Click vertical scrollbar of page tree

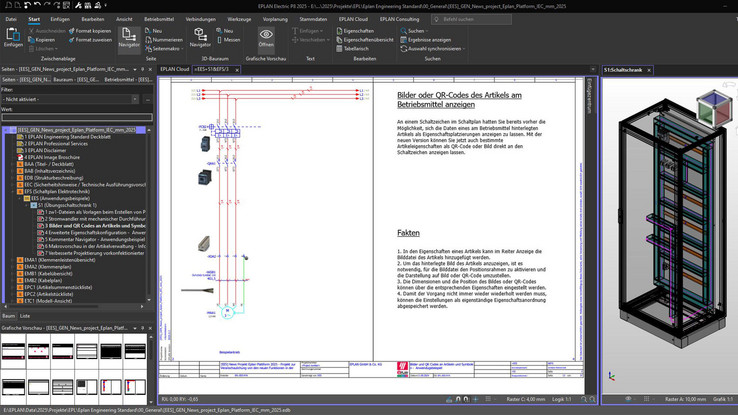click(x=149, y=215)
